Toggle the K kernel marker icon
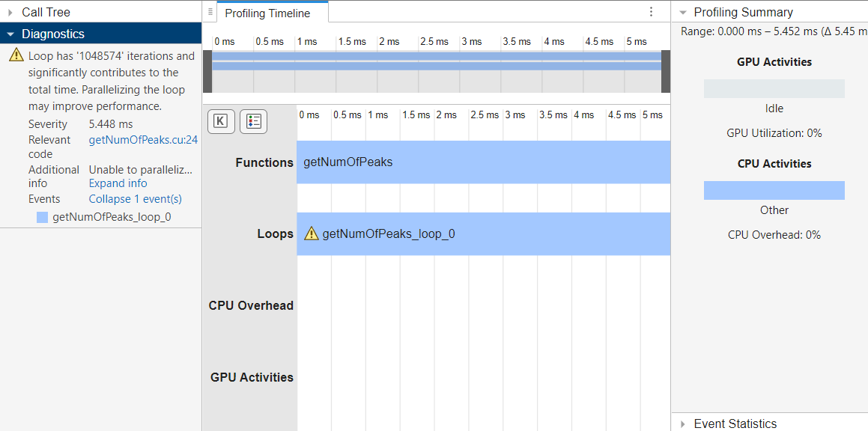Image resolution: width=868 pixels, height=431 pixels. [x=221, y=121]
